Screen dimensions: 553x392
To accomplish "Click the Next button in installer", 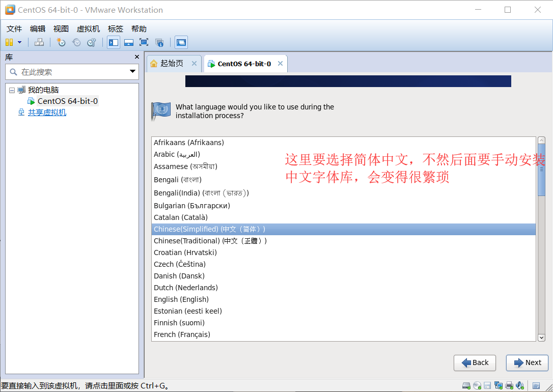I will point(527,363).
